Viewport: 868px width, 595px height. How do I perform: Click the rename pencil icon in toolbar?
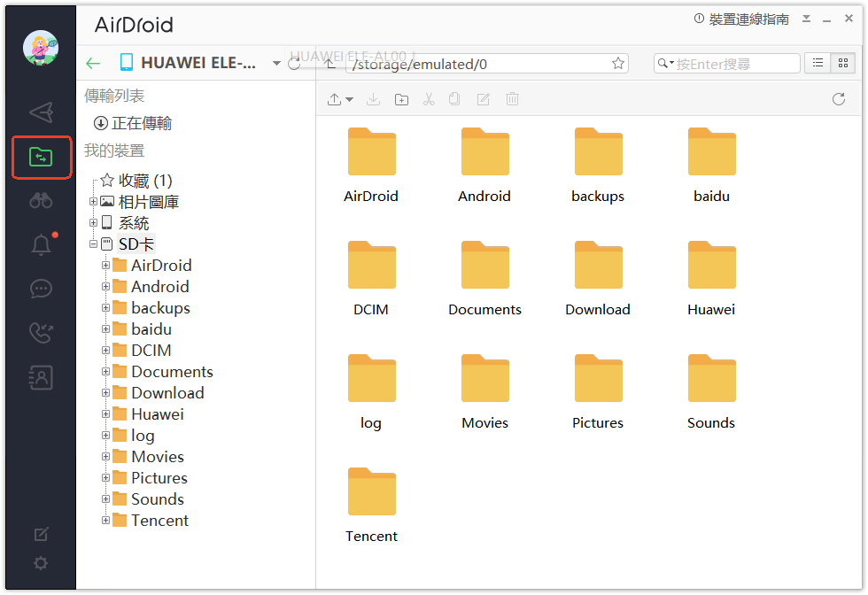point(484,100)
